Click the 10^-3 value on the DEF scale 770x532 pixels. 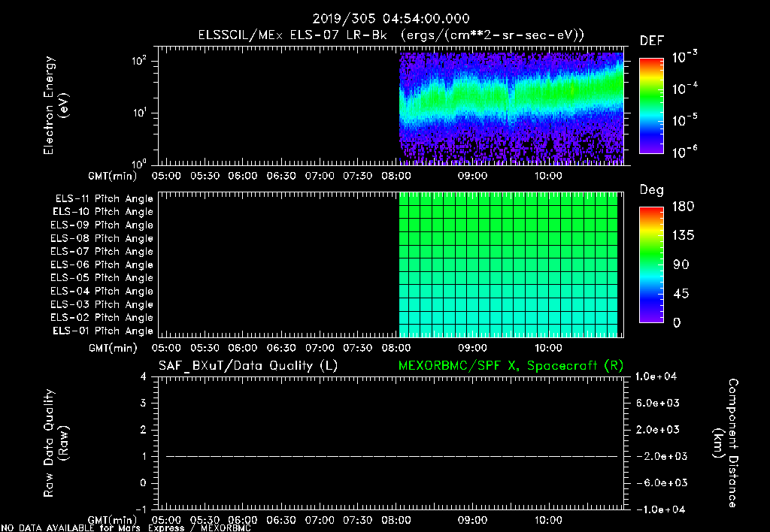click(x=684, y=57)
